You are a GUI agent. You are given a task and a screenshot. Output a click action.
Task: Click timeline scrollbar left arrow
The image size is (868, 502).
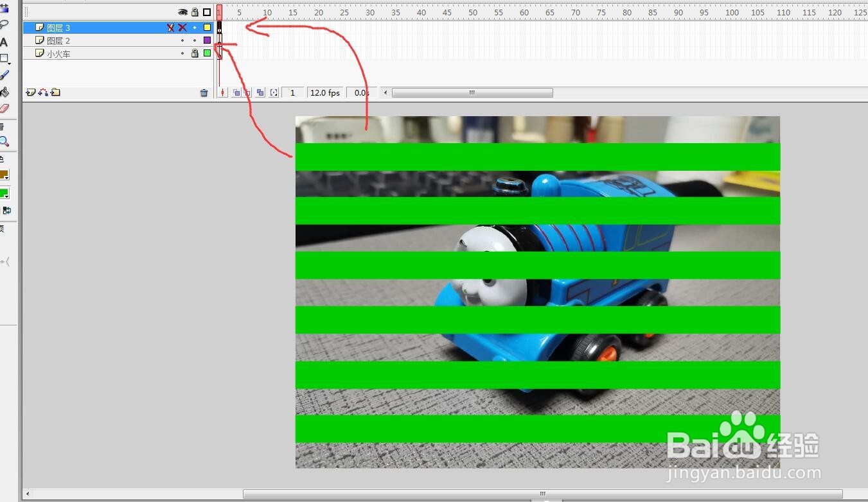pyautogui.click(x=385, y=92)
